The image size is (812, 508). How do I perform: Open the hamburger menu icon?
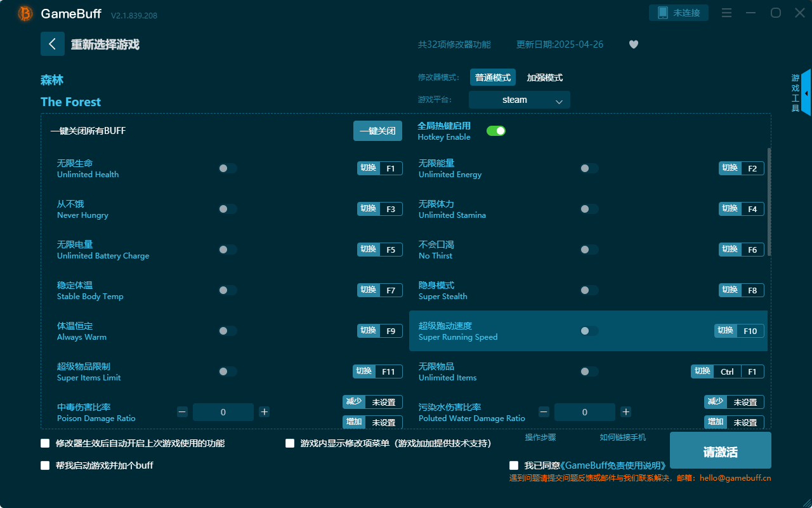726,12
